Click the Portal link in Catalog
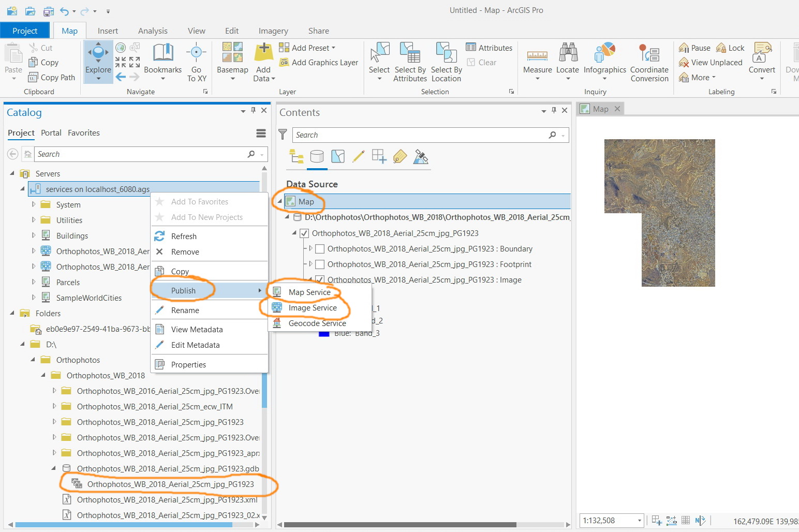This screenshot has height=532, width=799. point(51,133)
